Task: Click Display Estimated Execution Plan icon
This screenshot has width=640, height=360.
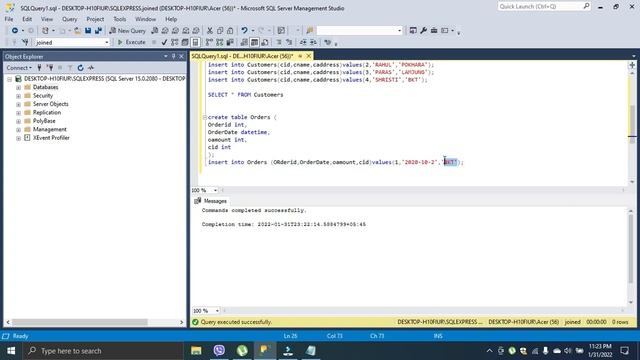Action: tap(175, 42)
